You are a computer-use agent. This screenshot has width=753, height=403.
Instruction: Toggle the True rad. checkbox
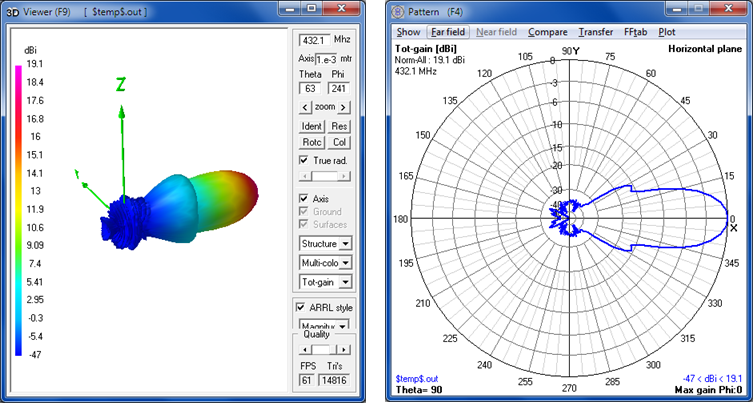coord(305,160)
